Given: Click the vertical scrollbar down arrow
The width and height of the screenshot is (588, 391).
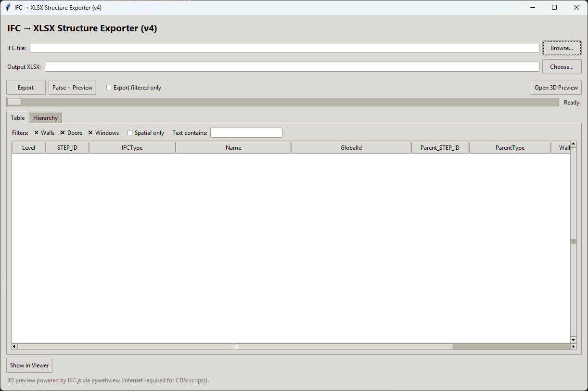Looking at the screenshot, I should 574,340.
